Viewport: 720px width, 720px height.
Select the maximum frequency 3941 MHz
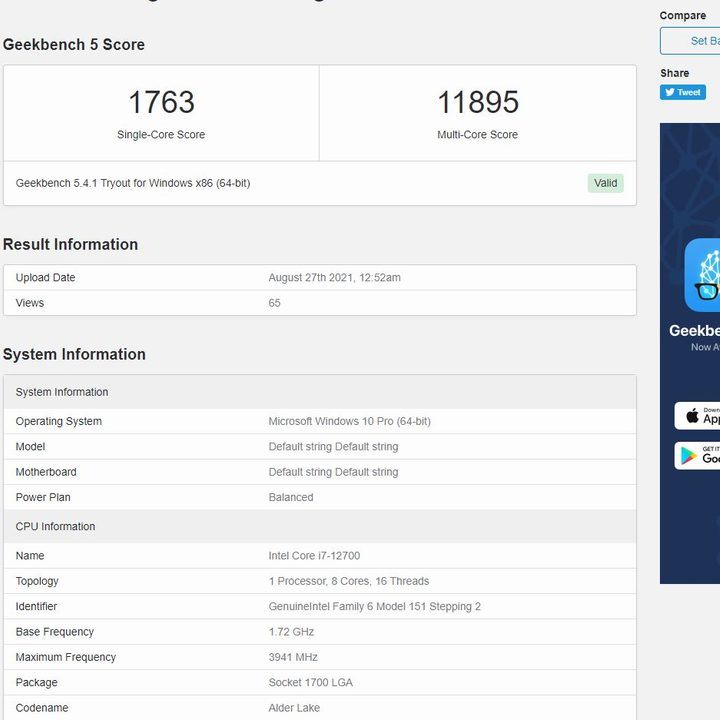[x=293, y=657]
